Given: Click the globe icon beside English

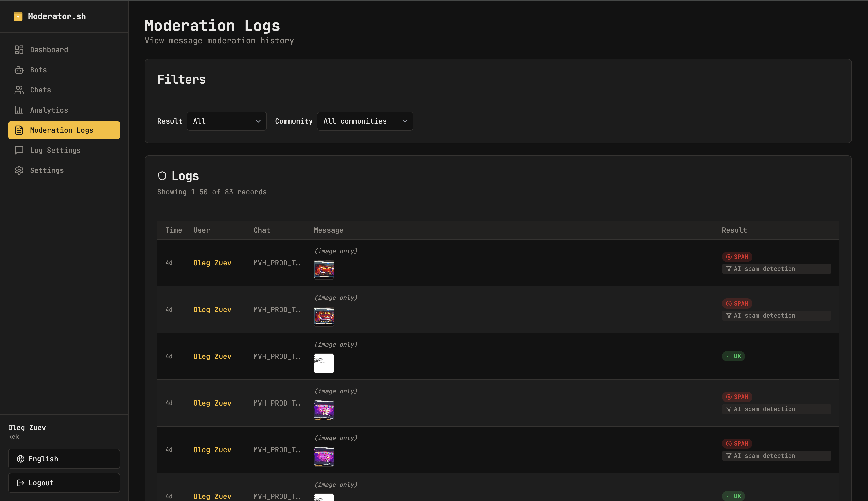Looking at the screenshot, I should [21, 459].
